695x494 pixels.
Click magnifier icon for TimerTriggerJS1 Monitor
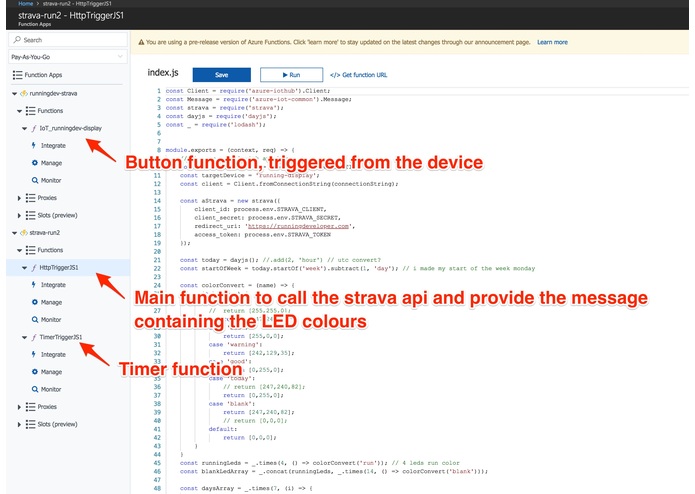pyautogui.click(x=35, y=389)
